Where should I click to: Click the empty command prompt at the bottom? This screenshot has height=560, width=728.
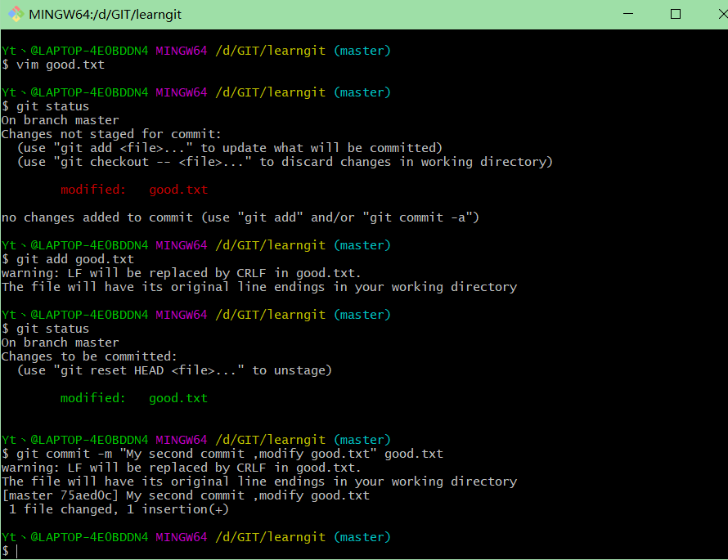click(9, 551)
